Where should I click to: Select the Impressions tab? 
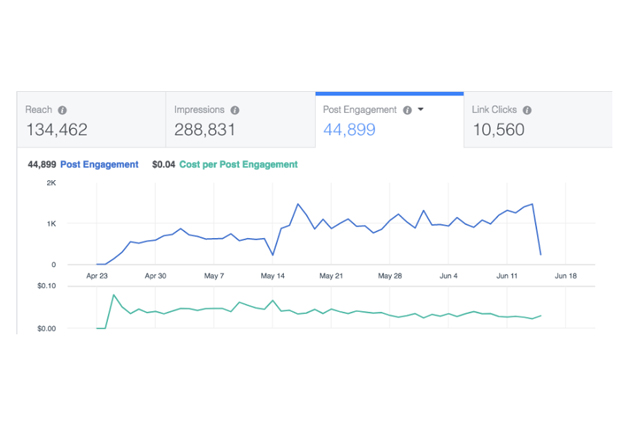[240, 120]
